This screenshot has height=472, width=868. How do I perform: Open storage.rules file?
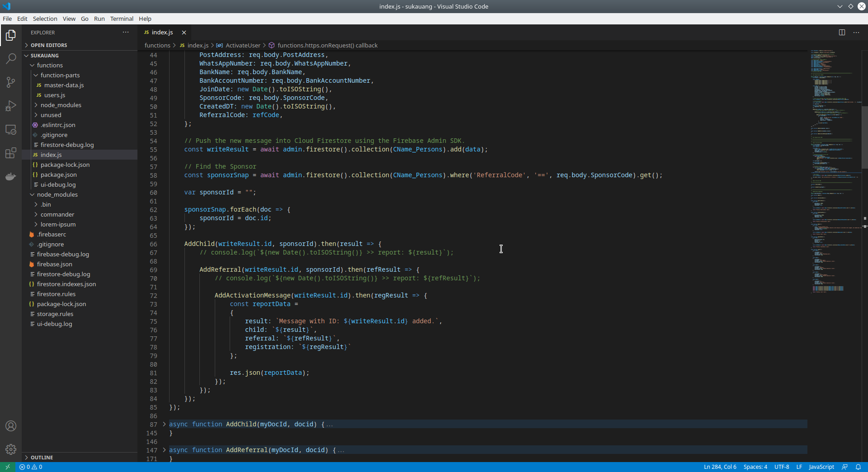[80, 314]
